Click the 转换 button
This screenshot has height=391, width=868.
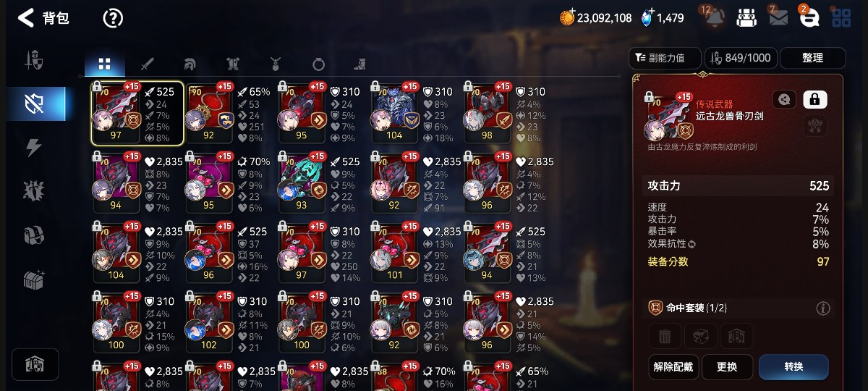tap(793, 367)
